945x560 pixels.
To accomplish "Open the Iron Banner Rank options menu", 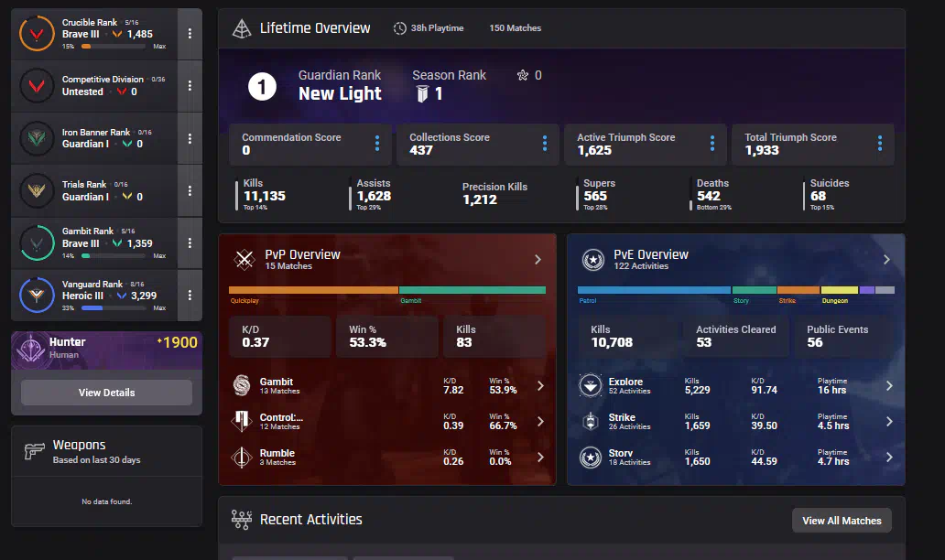I will point(190,138).
